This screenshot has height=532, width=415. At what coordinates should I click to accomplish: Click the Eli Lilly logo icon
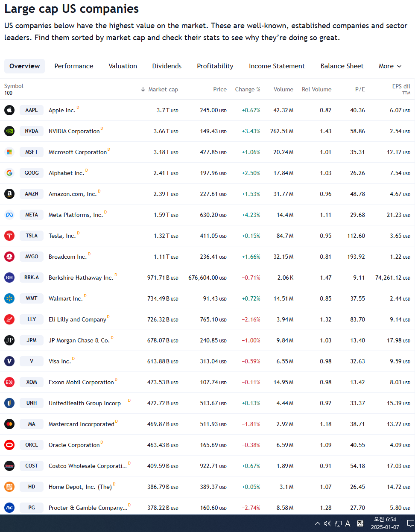point(9,319)
